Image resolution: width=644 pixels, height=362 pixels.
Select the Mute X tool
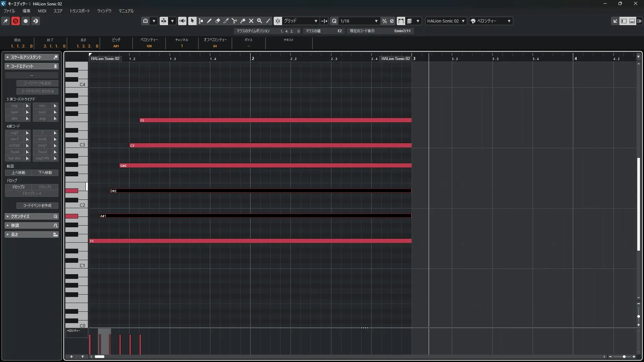point(251,21)
